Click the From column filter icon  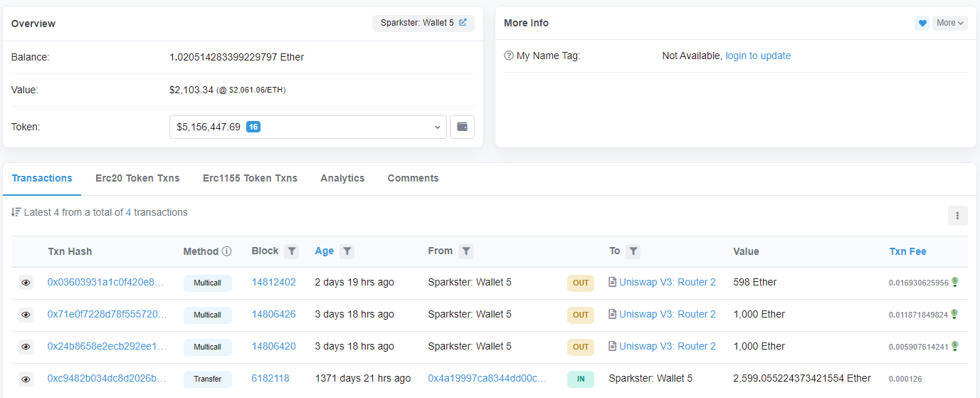point(465,251)
